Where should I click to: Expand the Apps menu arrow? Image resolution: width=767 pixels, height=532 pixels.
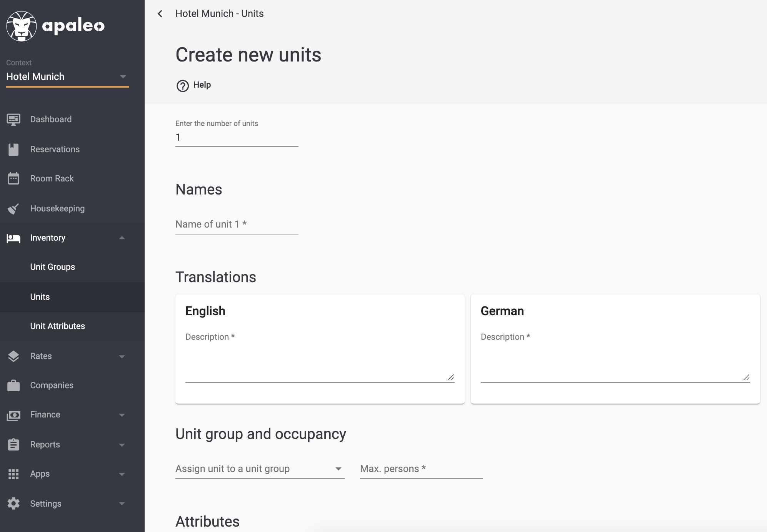122,474
